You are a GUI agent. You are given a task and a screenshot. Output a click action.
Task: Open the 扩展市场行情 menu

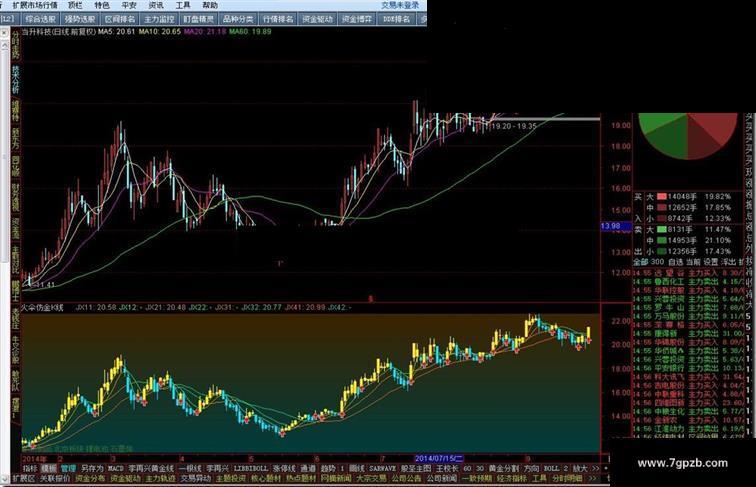[x=34, y=5]
